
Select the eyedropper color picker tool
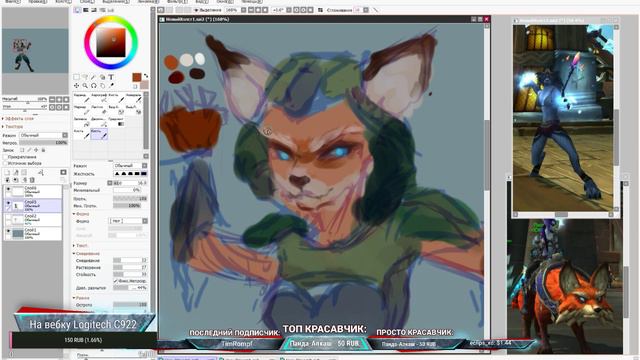111,86
